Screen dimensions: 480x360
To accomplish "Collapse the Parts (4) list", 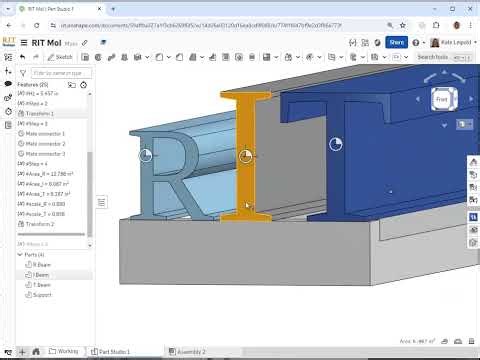I will tap(20, 255).
